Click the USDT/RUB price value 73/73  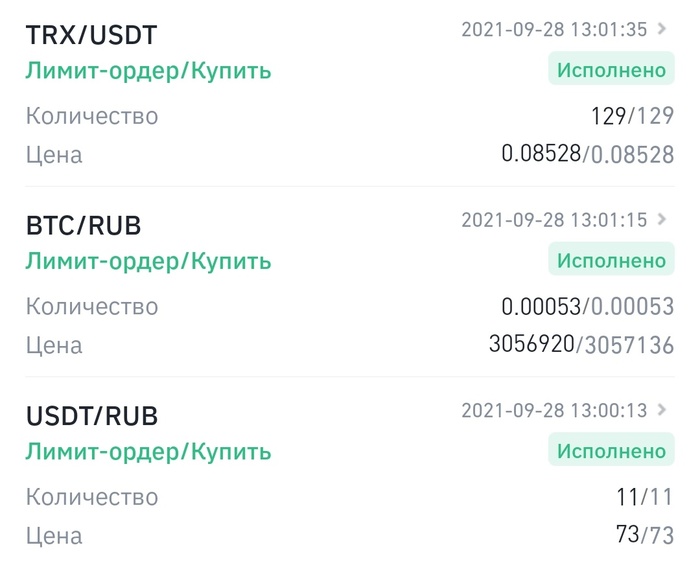644,536
